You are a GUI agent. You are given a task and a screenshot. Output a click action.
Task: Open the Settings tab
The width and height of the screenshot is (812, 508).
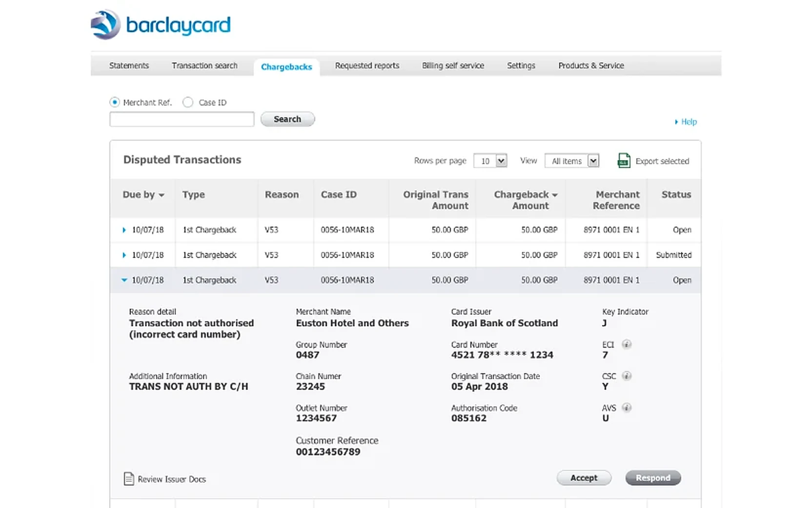pyautogui.click(x=521, y=65)
